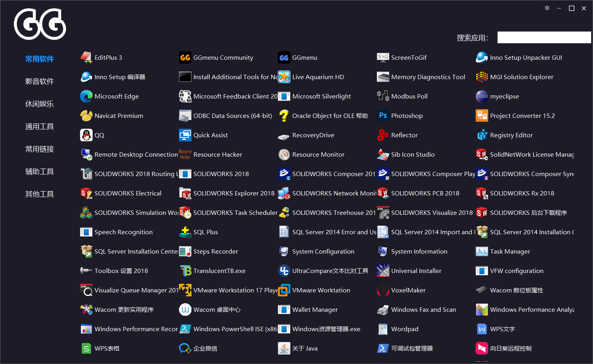Click Windows Fax and Scan label
The width and height of the screenshot is (593, 364).
(x=423, y=310)
